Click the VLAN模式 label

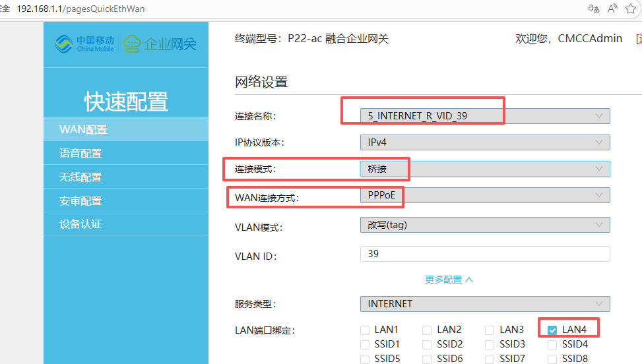tap(259, 228)
